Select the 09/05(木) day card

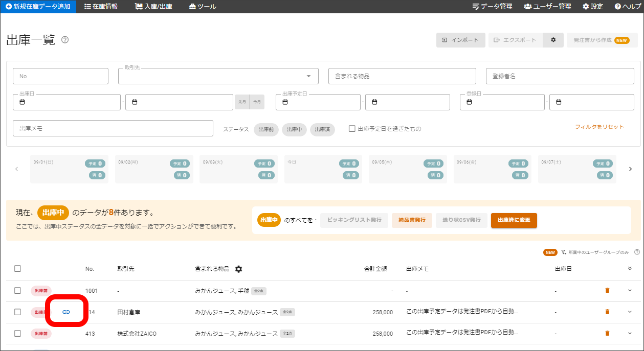tap(408, 169)
